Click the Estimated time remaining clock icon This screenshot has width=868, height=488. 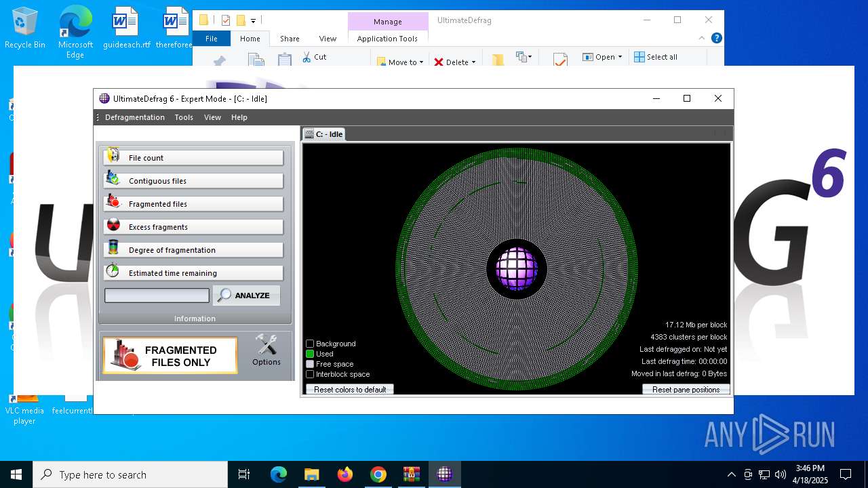pos(113,271)
